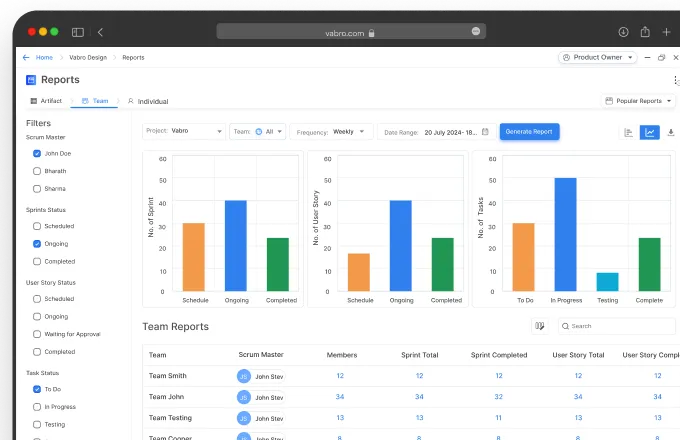This screenshot has width=680, height=440.
Task: Enable the Waiting for Approval checkbox
Action: [37, 334]
